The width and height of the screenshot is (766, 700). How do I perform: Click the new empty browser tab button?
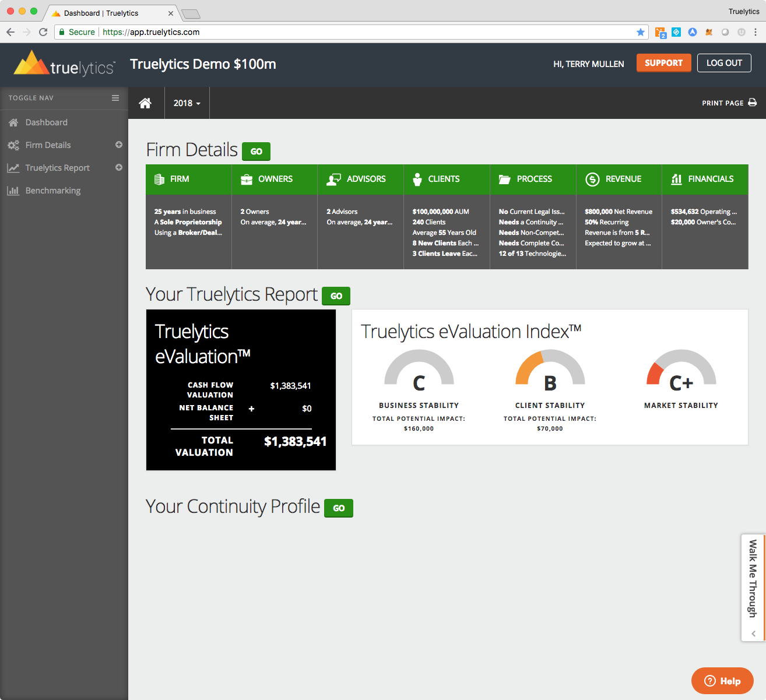191,13
